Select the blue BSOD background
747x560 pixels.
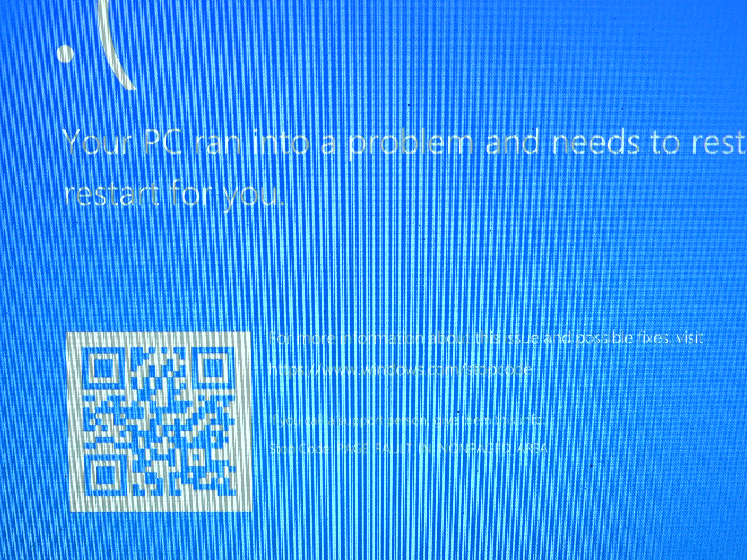tap(373, 280)
